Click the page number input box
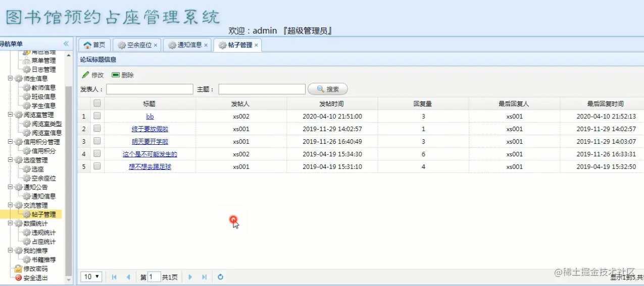644x286 pixels. [x=154, y=277]
